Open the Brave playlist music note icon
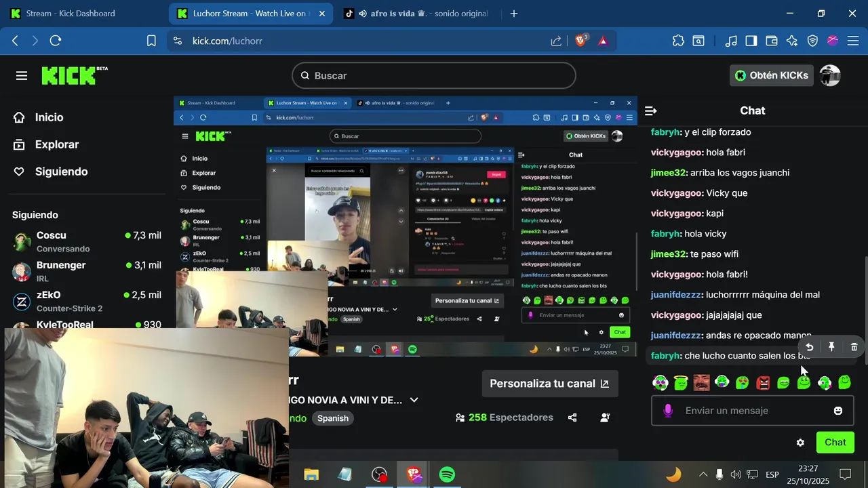 pyautogui.click(x=730, y=41)
